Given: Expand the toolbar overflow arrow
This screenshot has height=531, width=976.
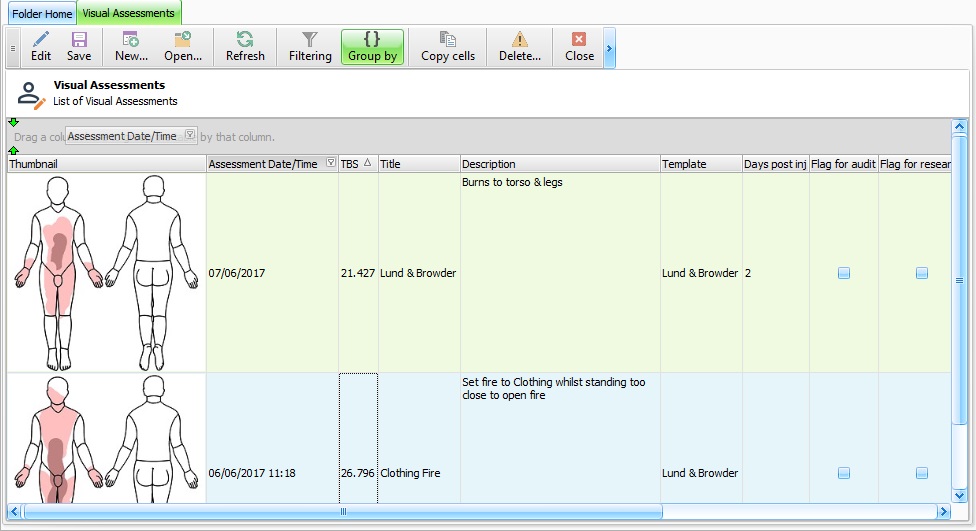Looking at the screenshot, I should pos(609,47).
